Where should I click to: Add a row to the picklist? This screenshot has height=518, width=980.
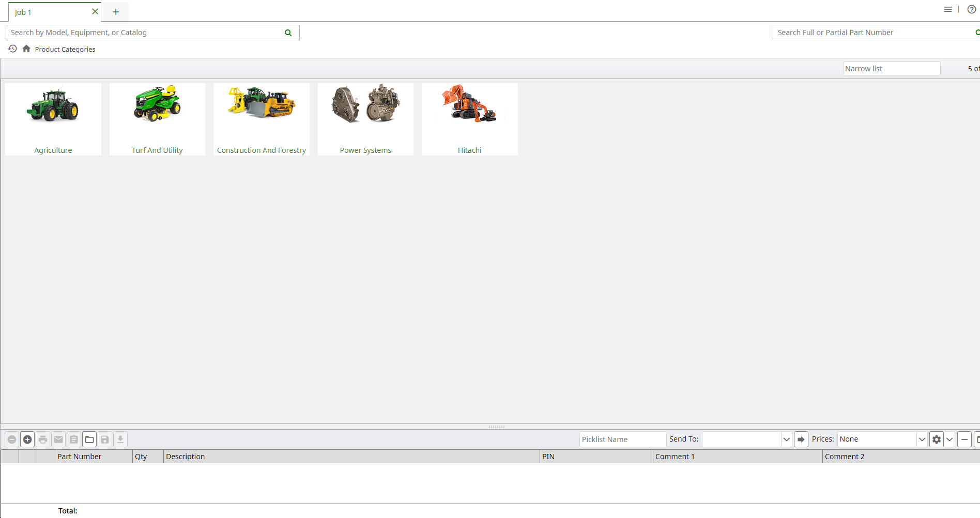[27, 439]
